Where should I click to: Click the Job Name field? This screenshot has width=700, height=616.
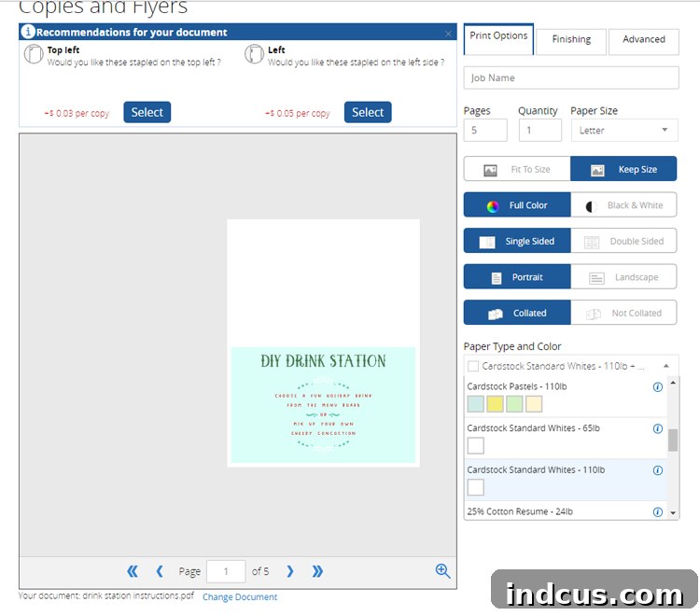click(x=571, y=77)
